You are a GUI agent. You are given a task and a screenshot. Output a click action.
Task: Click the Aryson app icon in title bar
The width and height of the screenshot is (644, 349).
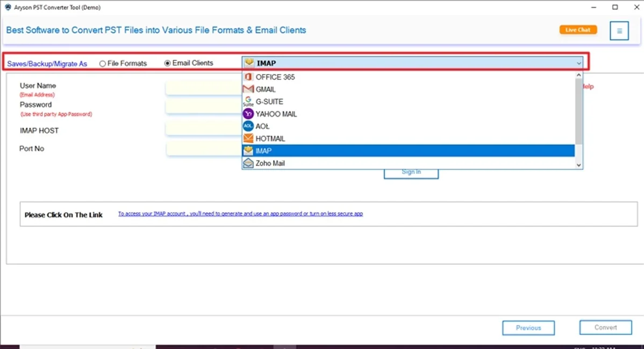[x=8, y=7]
